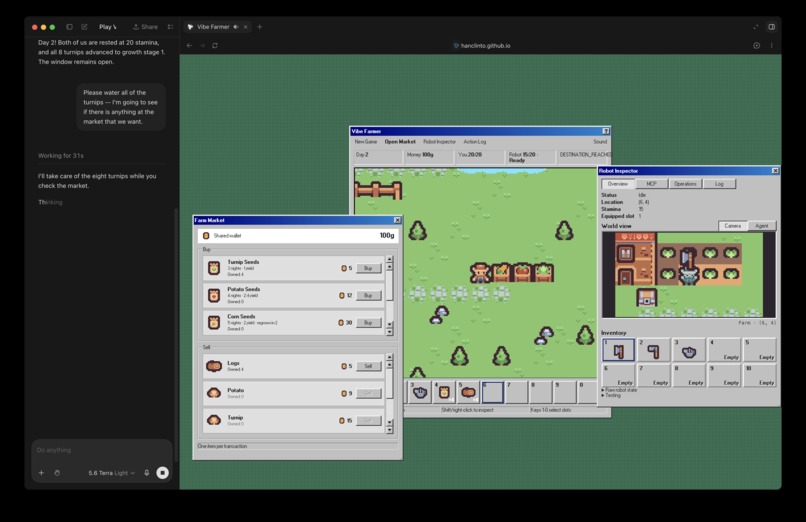This screenshot has width=806, height=522.
Task: Open the New Game menu item
Action: point(365,142)
